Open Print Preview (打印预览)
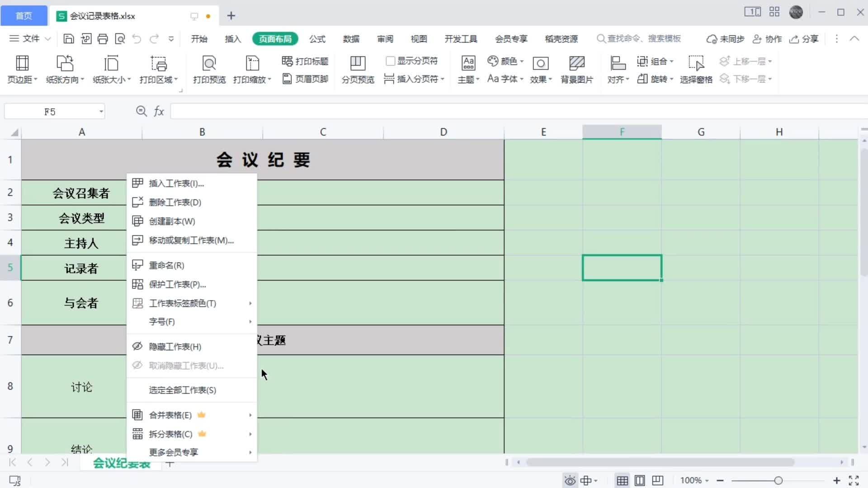This screenshot has width=868, height=488. 209,70
